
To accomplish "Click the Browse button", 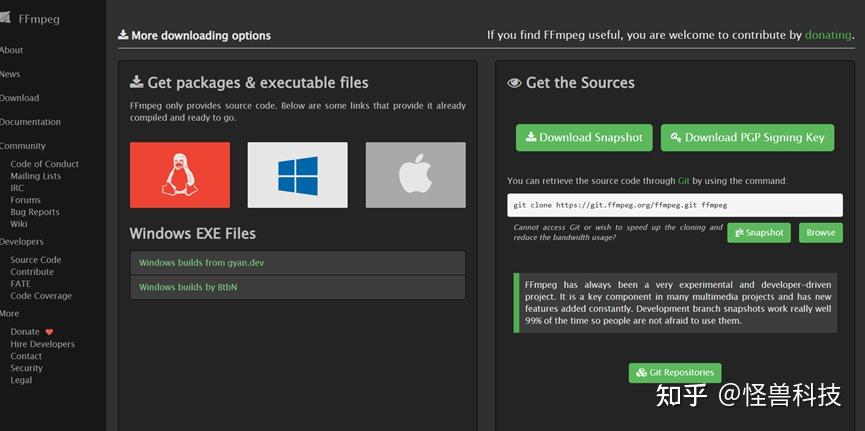I will click(820, 233).
